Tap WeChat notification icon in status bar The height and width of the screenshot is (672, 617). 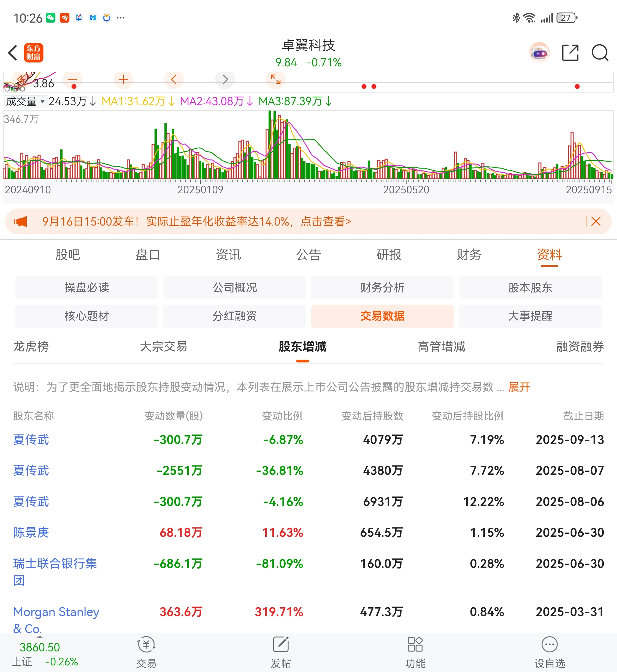click(51, 18)
